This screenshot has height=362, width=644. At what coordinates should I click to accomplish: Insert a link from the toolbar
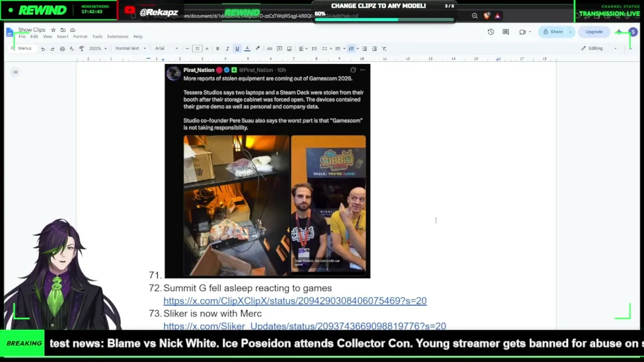click(270, 49)
